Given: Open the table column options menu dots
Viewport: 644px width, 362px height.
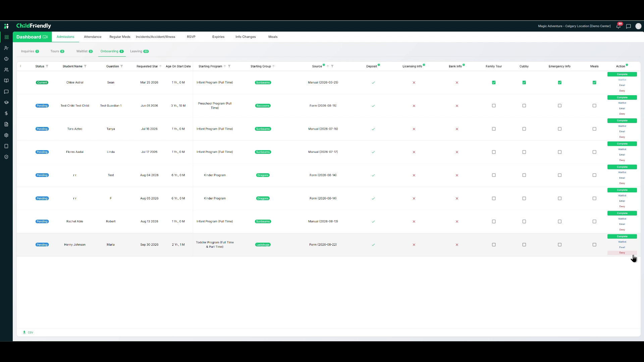Looking at the screenshot, I should point(21,66).
